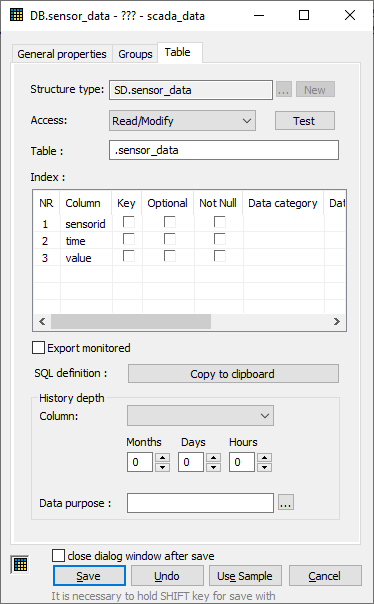
Task: Click the Optional column header
Action: (x=168, y=203)
